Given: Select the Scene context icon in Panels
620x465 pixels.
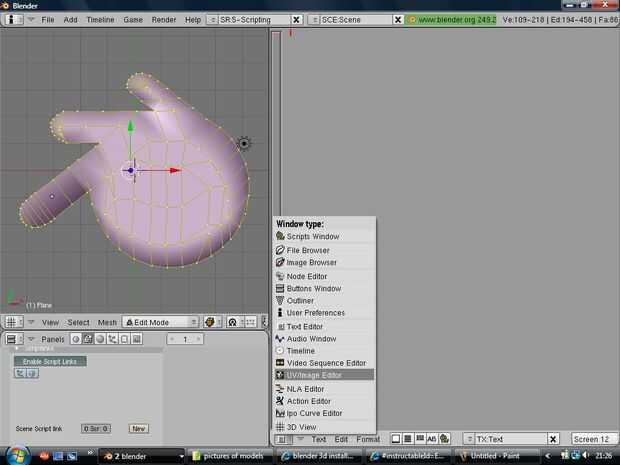Looking at the screenshot, I should pos(136,339).
